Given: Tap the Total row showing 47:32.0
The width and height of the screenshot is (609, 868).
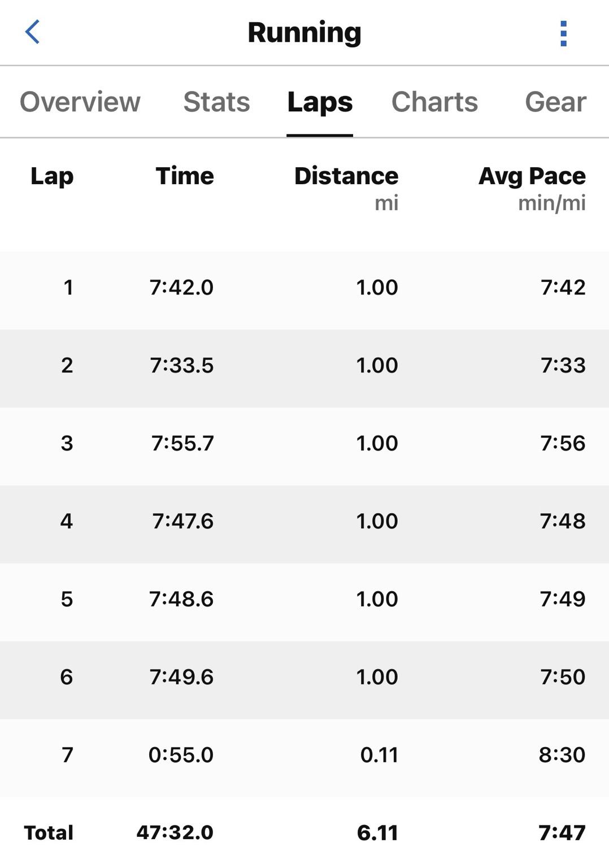Looking at the screenshot, I should pyautogui.click(x=304, y=833).
